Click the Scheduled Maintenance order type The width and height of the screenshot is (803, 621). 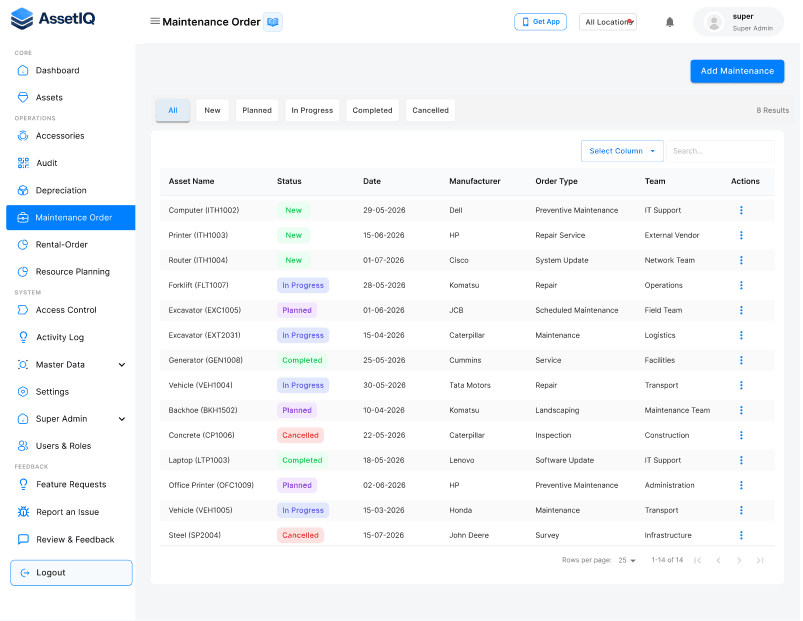pos(577,310)
